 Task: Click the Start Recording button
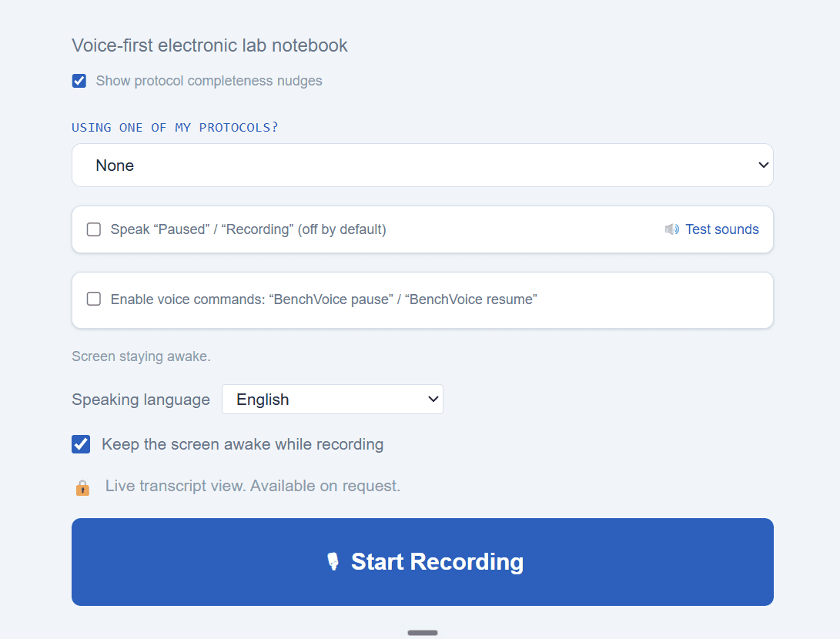(422, 562)
